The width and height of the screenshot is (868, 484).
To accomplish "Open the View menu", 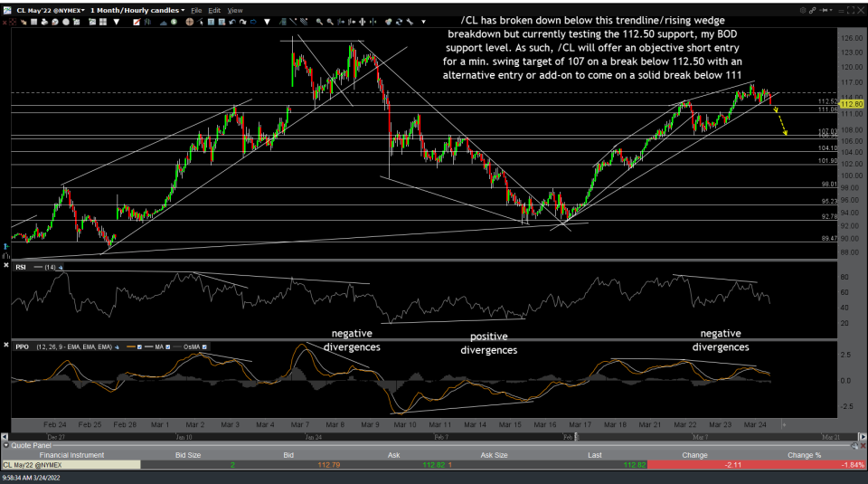I will [x=235, y=10].
